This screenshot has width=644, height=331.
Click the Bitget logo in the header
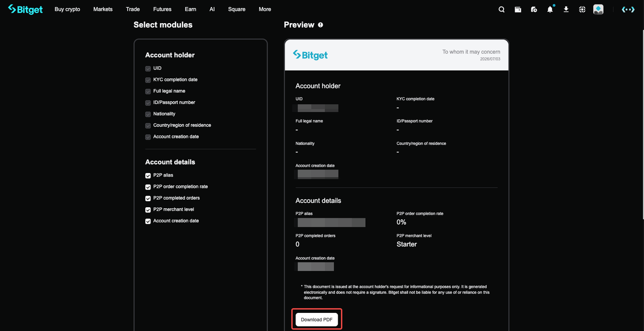click(x=25, y=9)
